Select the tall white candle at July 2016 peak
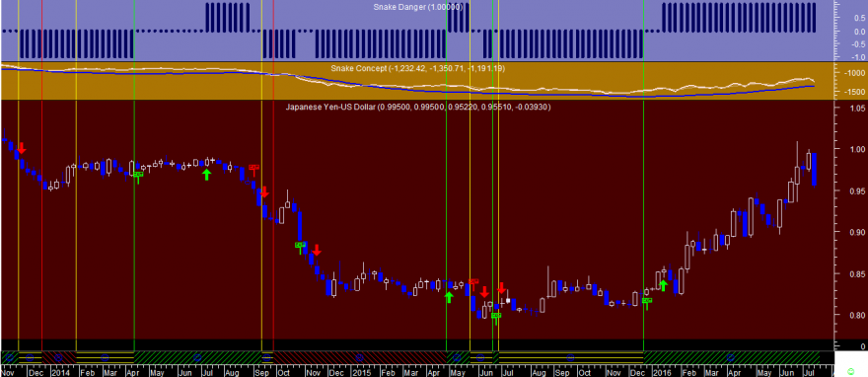 [809, 161]
